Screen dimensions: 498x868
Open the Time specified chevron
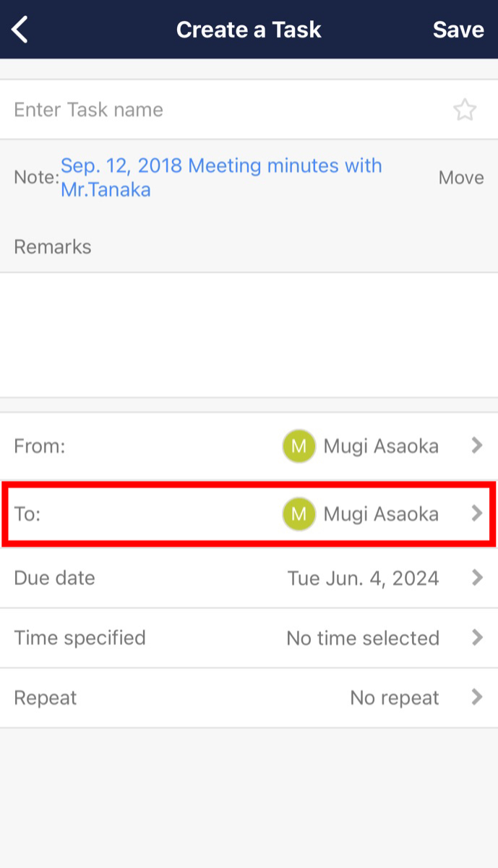[x=477, y=638]
